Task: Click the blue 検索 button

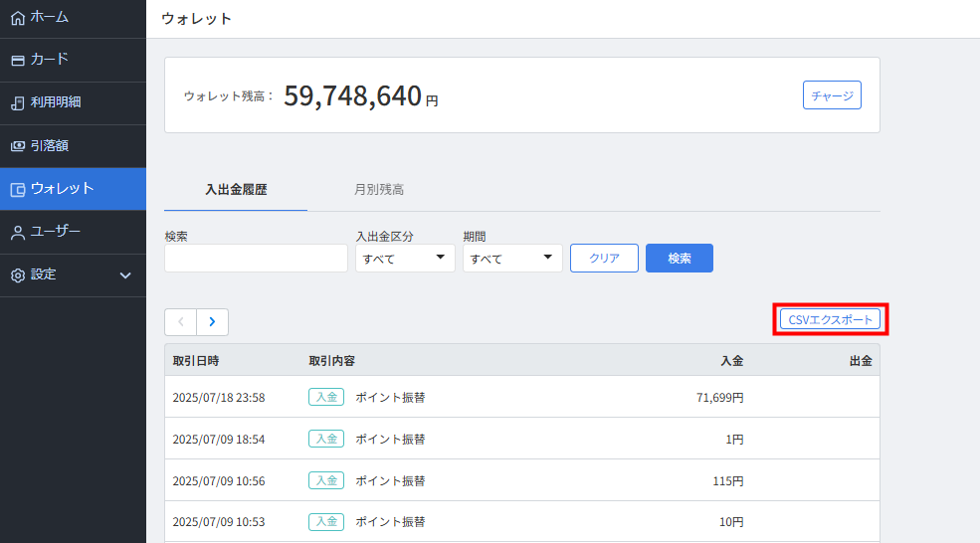Action: 680,258
